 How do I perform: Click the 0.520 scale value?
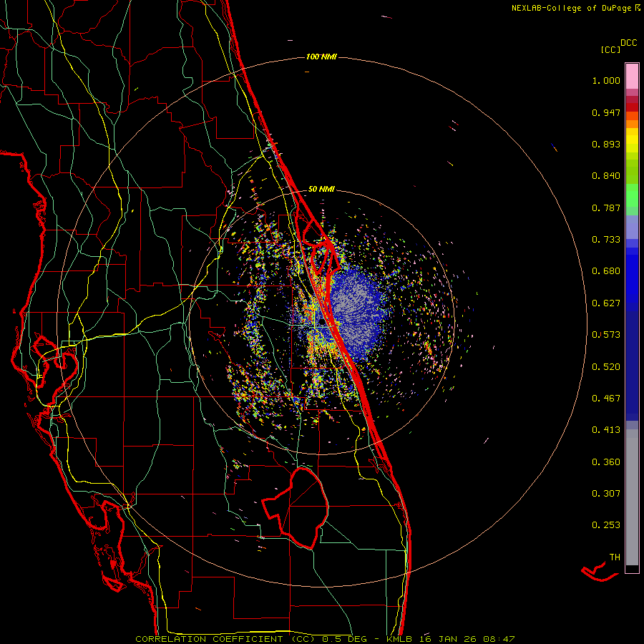[x=606, y=367]
